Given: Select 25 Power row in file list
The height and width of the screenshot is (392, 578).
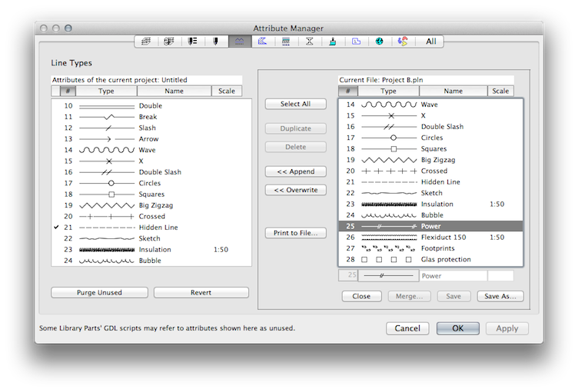Looking at the screenshot, I should pos(430,226).
